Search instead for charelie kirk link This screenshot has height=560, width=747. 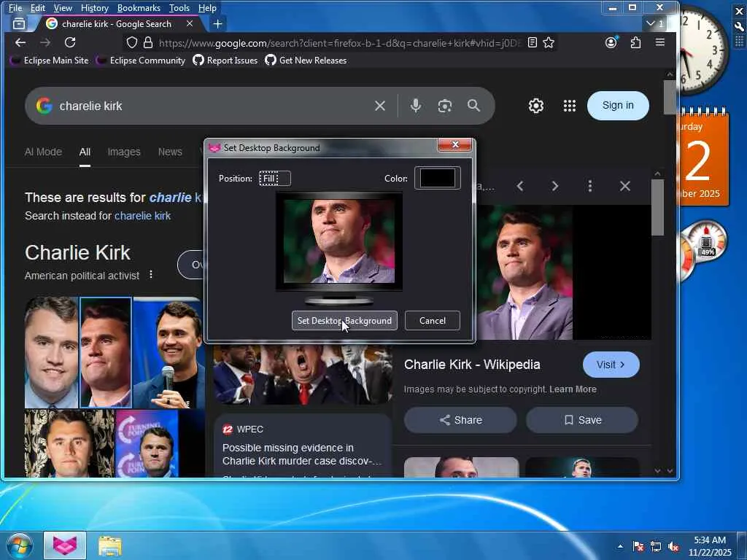(x=142, y=216)
